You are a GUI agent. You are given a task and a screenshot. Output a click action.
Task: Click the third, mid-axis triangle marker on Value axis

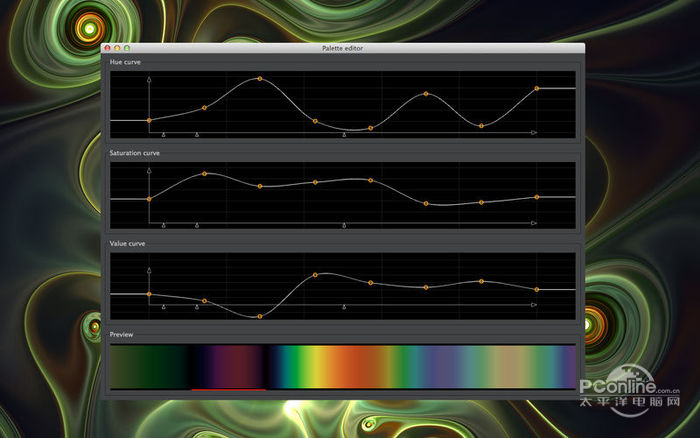coord(344,307)
